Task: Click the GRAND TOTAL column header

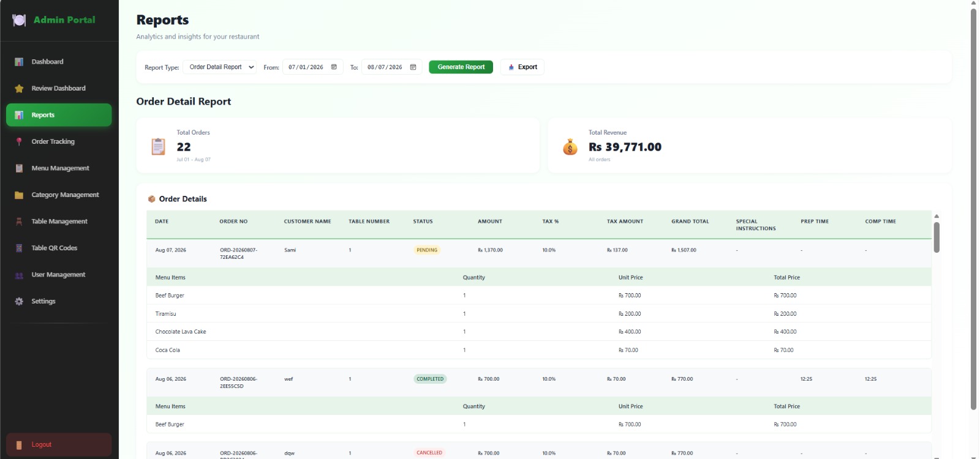Action: 690,222
